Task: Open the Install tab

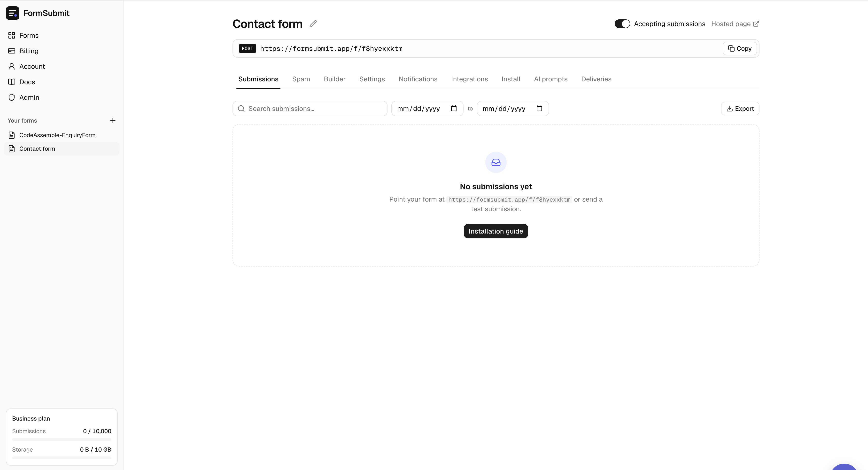Action: pos(511,79)
